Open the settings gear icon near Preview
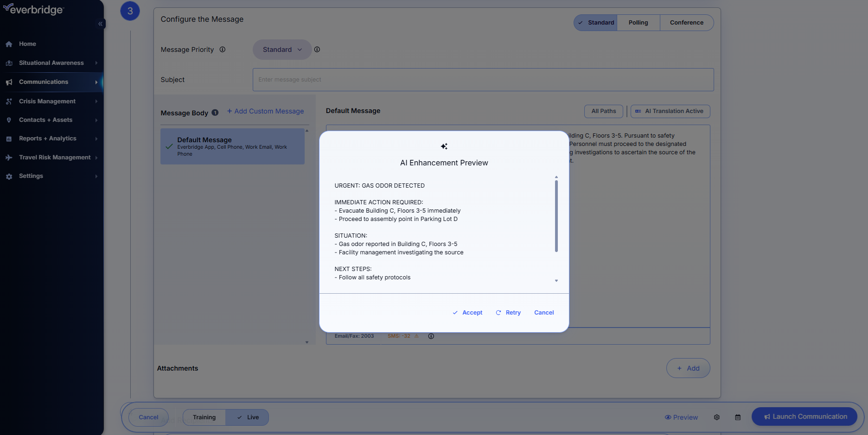This screenshot has width=868, height=435. 716,417
